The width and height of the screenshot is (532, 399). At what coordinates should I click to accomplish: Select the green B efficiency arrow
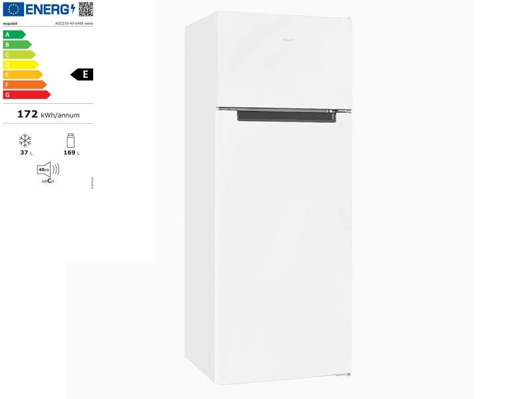pyautogui.click(x=17, y=45)
